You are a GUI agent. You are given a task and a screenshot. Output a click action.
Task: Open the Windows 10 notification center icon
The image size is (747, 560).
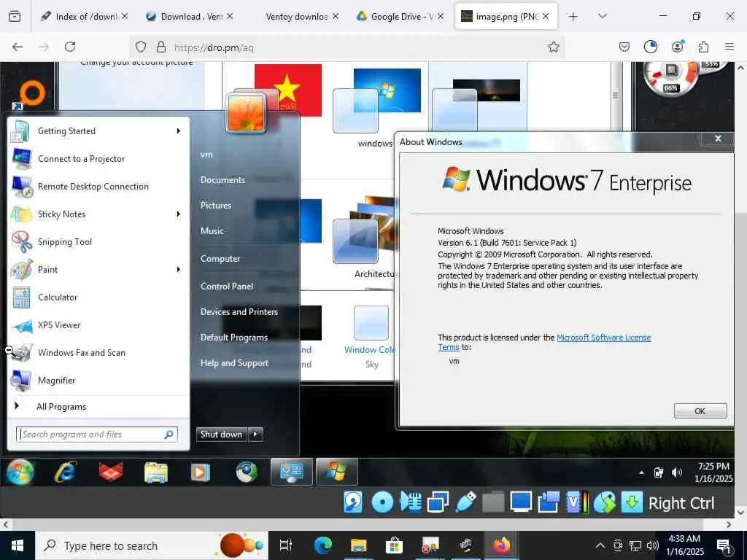pyautogui.click(x=723, y=545)
